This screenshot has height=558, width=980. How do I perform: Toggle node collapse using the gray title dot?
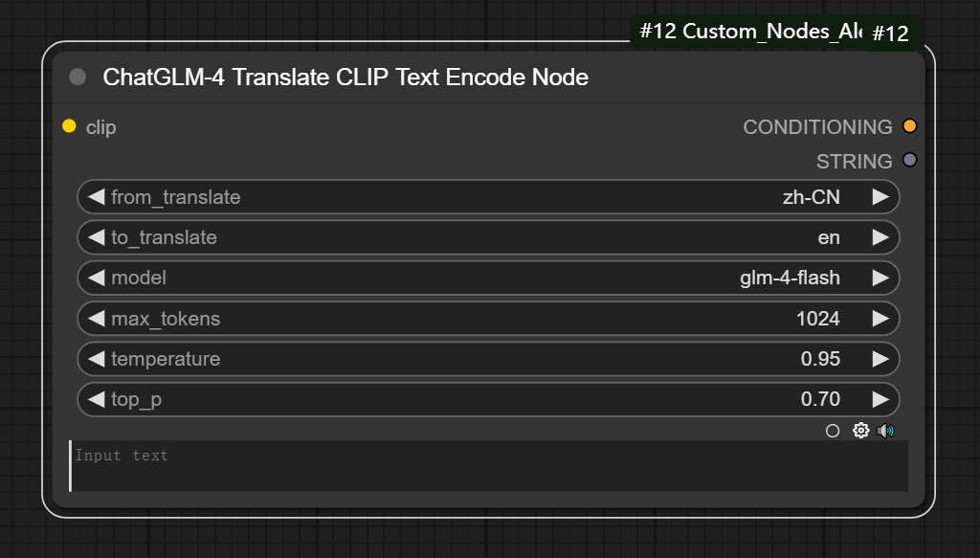(x=78, y=78)
